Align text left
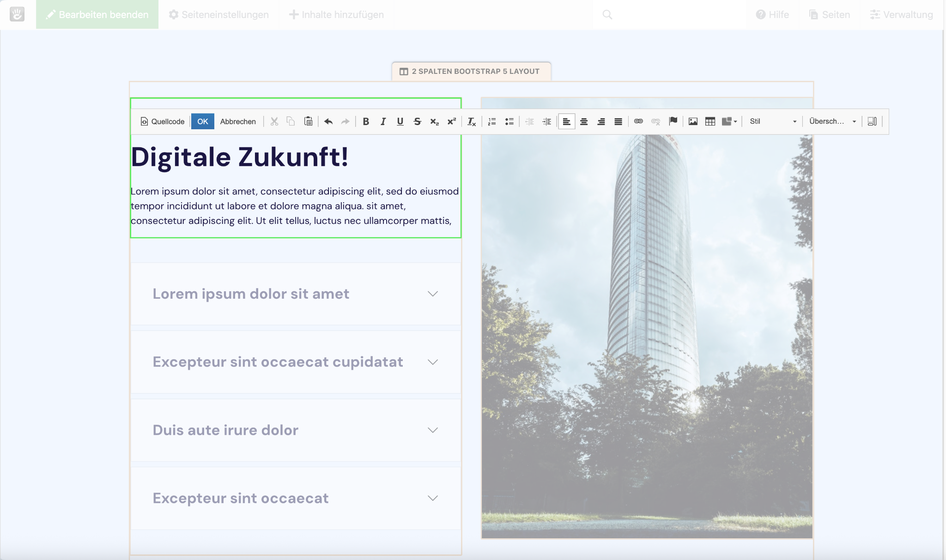Viewport: 946px width, 560px height. 566,121
